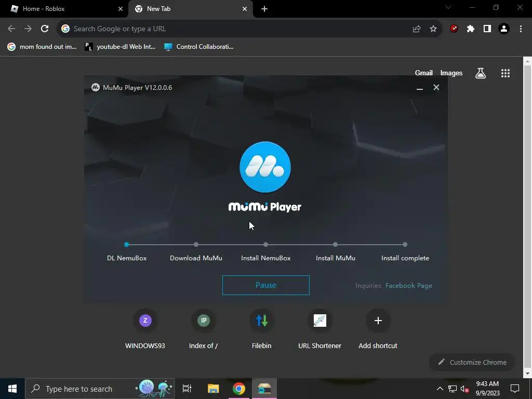Toggle the Chrome side panel
This screenshot has height=399, width=532.
pos(487,29)
